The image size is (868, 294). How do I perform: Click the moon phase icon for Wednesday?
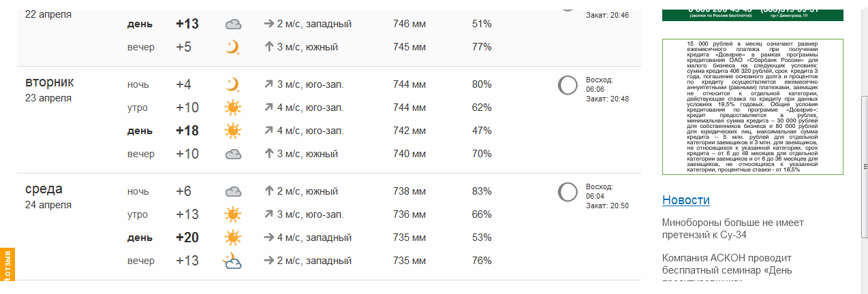[x=568, y=192]
